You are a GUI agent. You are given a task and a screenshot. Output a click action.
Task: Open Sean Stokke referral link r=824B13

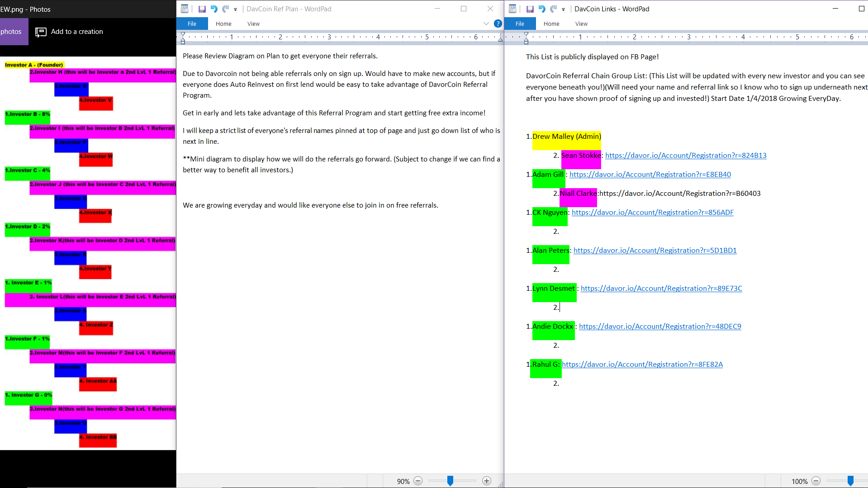coord(686,156)
